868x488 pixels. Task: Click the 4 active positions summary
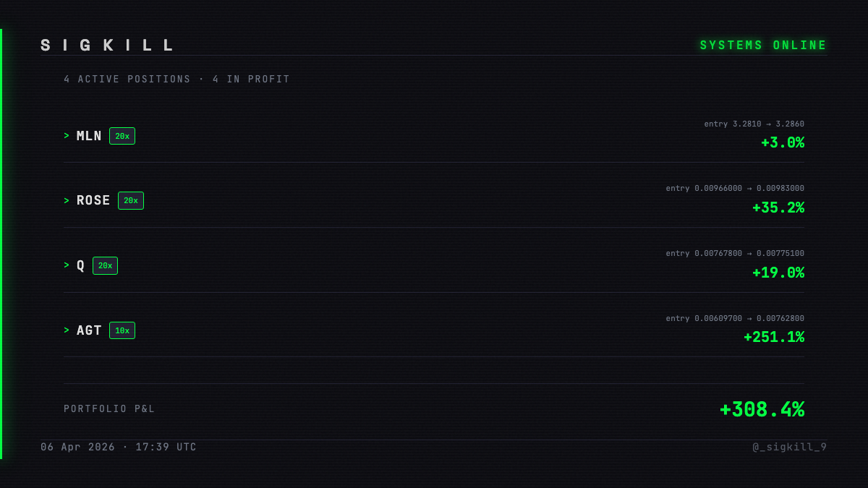176,80
